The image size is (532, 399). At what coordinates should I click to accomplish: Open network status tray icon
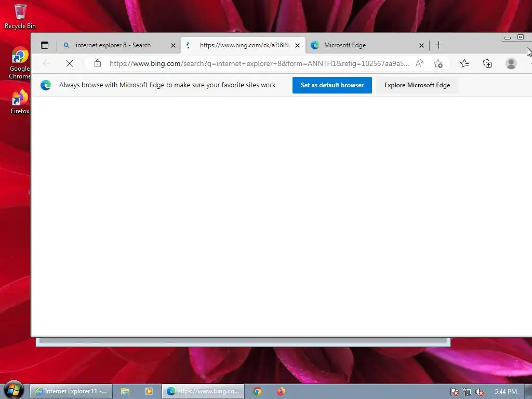coord(467,392)
